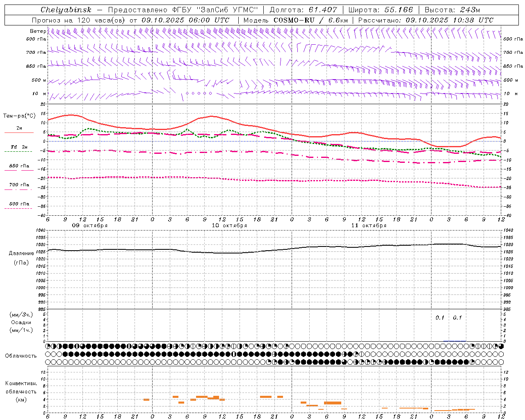Click the Конвективн. label
This screenshot has width=525, height=420.
21,383
